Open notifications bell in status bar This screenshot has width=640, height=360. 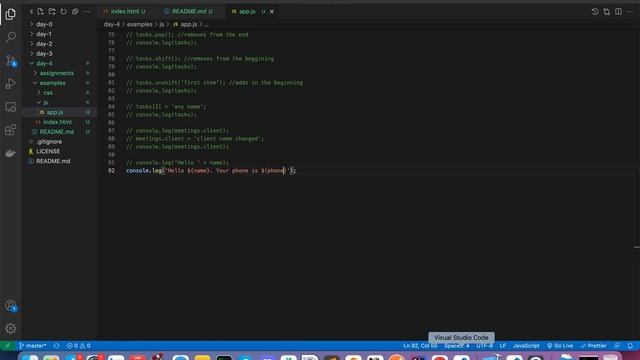[x=630, y=346]
